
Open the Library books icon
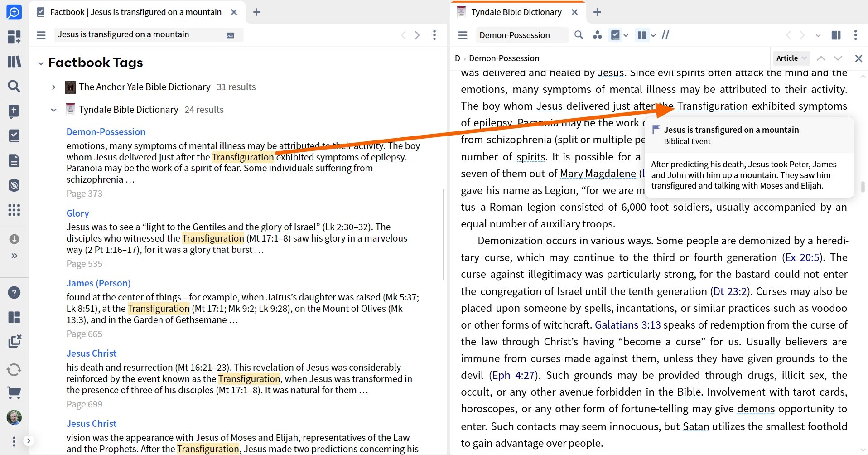[x=14, y=61]
